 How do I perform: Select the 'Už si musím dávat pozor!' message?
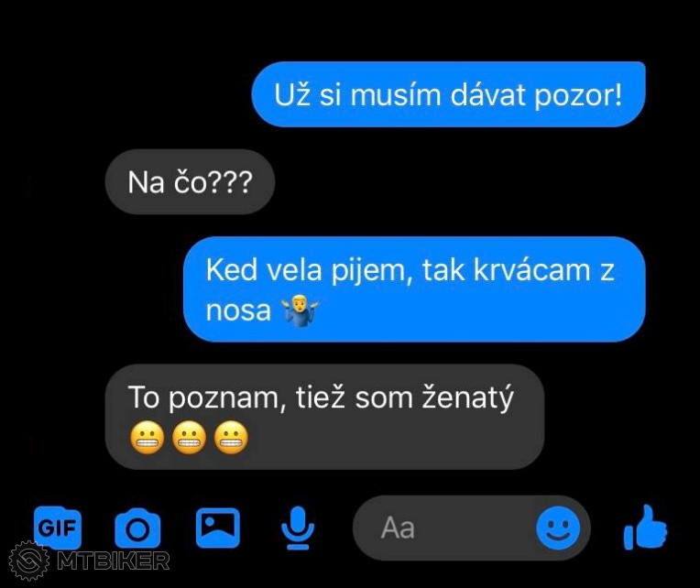click(449, 94)
